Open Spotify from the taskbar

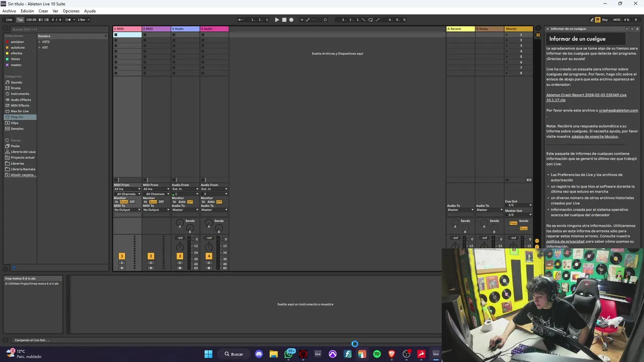coord(377,354)
